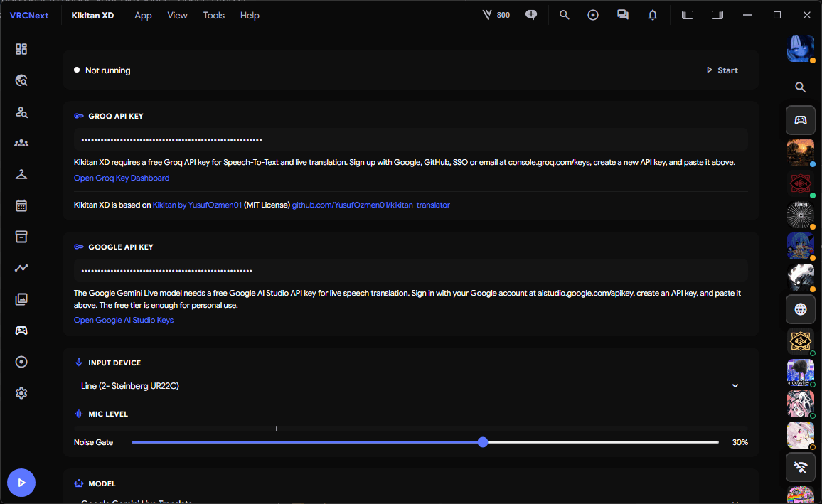Click the record circle icon in title bar
The image size is (822, 504).
593,15
